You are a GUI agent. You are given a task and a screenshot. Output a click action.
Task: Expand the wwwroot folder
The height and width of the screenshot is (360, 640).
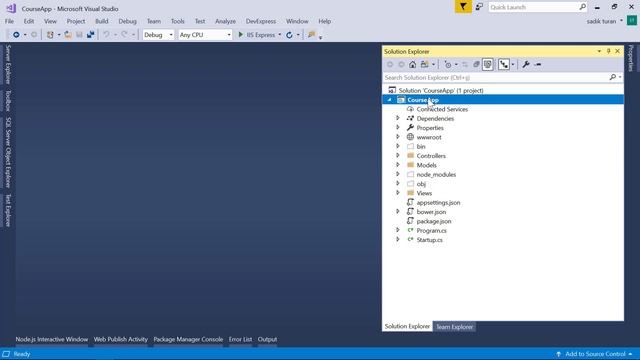tap(398, 137)
